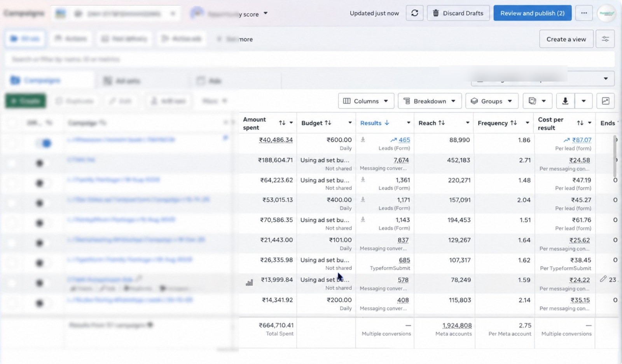Click the results link 465

coord(404,140)
